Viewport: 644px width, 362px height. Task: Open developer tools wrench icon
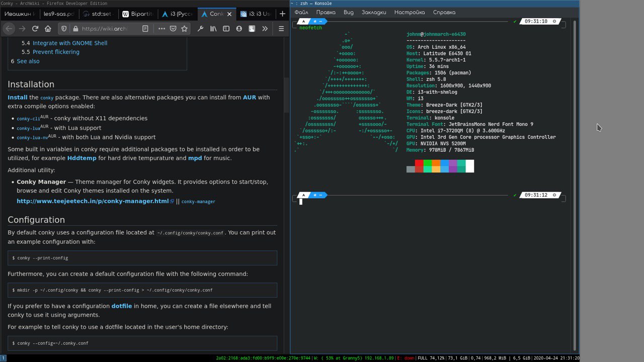coord(200,29)
